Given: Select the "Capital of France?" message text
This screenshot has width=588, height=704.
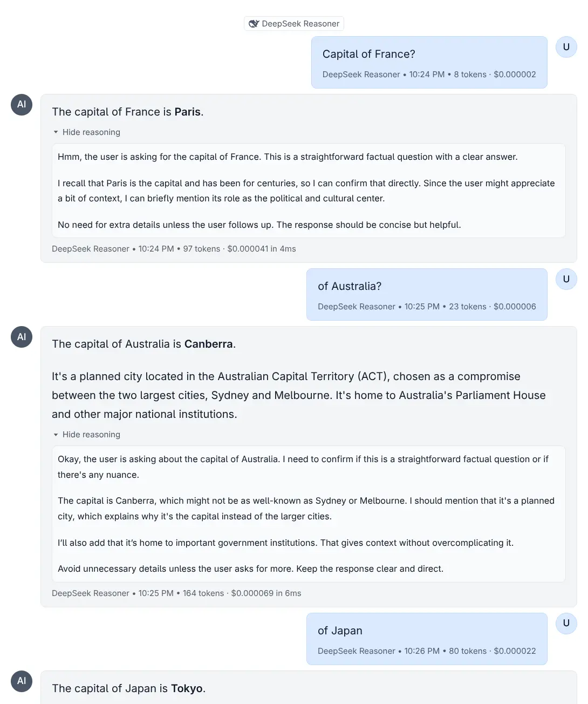Looking at the screenshot, I should tap(368, 54).
